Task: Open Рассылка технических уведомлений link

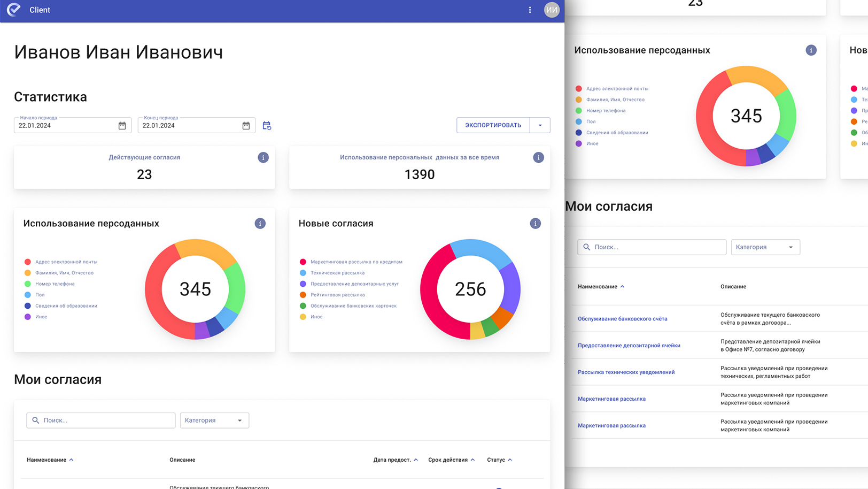Action: coord(626,372)
